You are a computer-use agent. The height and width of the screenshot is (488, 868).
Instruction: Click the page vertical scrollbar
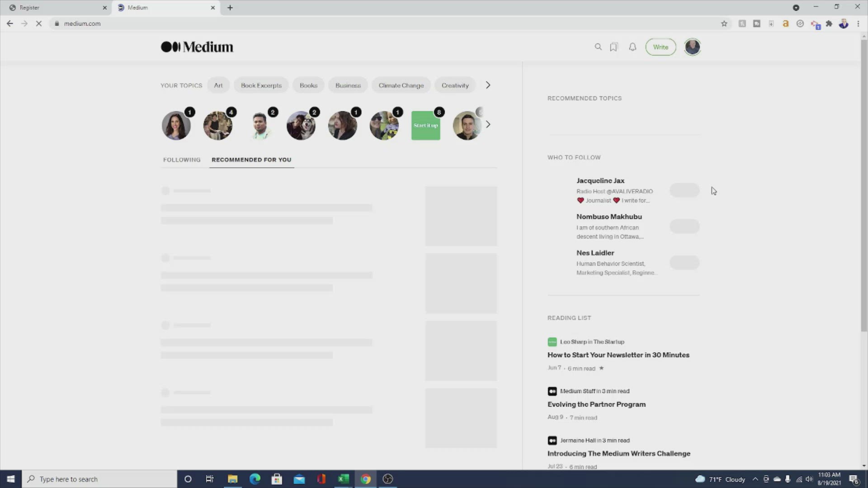pos(864,185)
